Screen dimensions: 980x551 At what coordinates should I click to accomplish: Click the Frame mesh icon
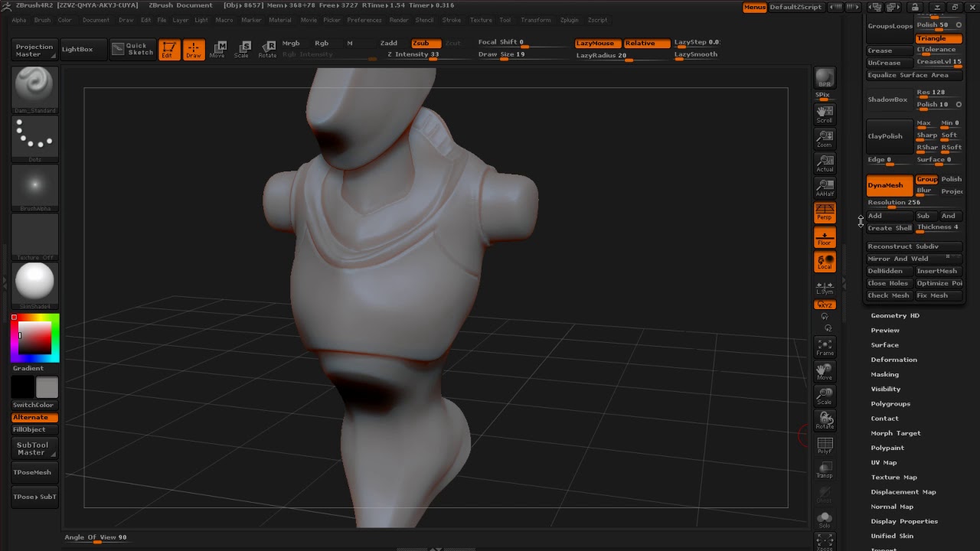[x=825, y=347]
